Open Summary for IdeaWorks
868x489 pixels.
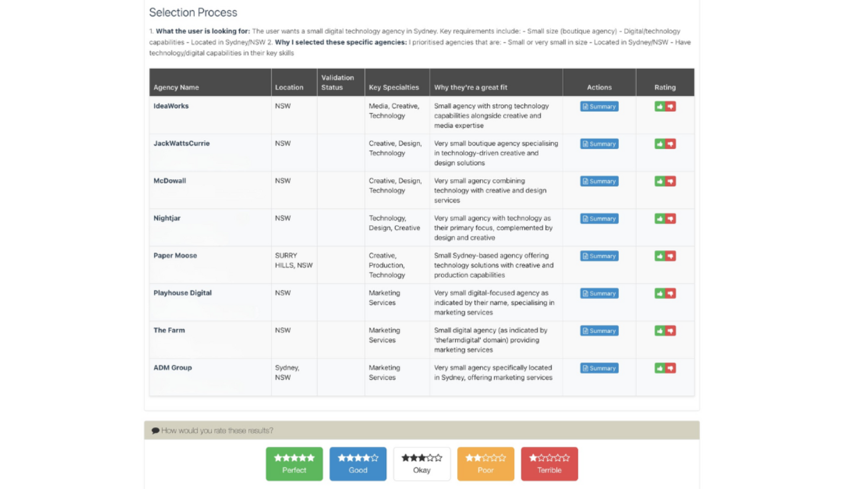tap(599, 107)
